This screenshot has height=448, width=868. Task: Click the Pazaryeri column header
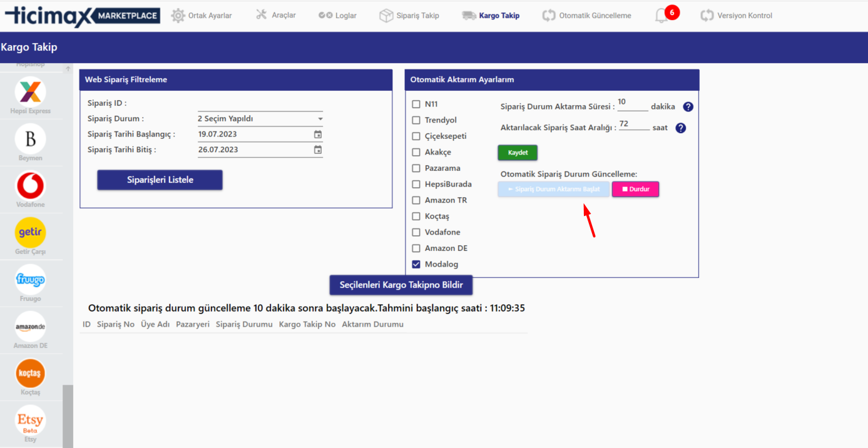click(x=193, y=325)
